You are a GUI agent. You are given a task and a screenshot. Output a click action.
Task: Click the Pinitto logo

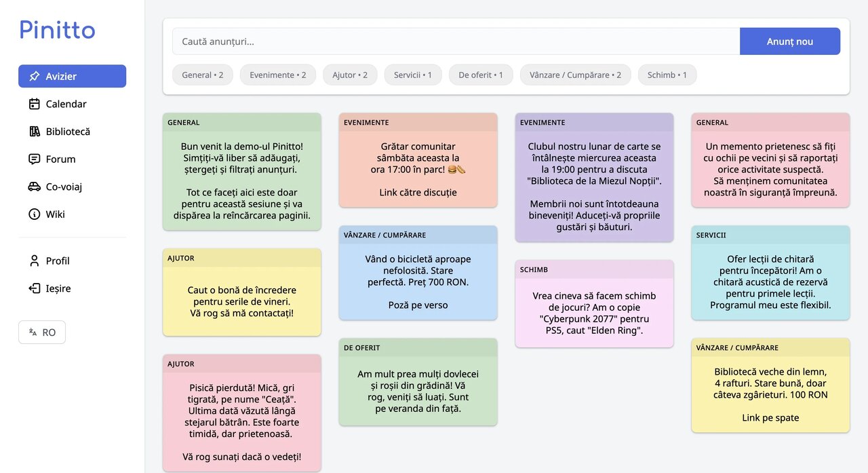tap(57, 29)
